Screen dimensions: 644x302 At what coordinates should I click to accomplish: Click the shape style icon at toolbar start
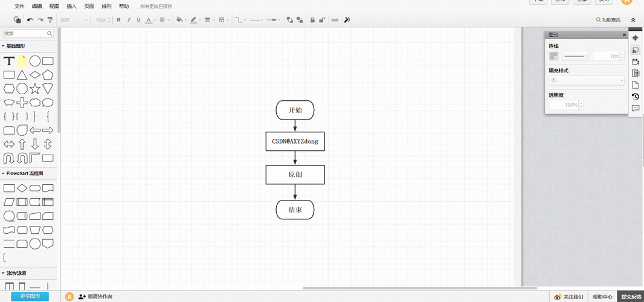[x=18, y=20]
